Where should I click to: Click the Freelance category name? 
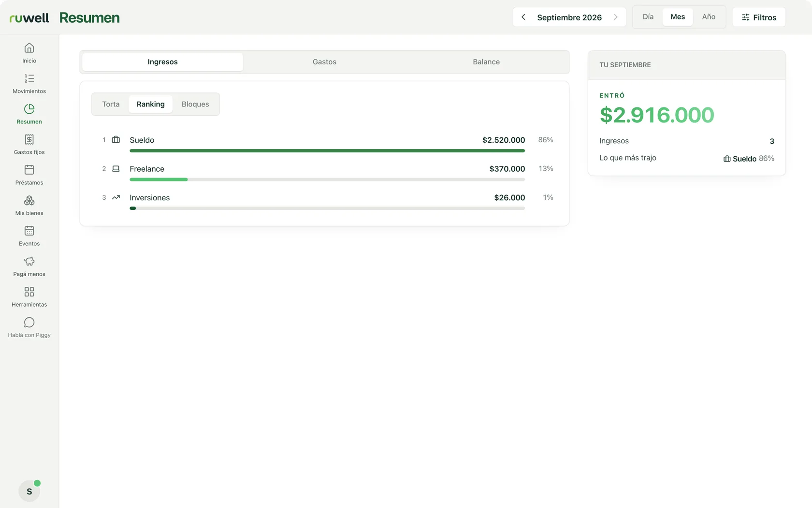147,169
